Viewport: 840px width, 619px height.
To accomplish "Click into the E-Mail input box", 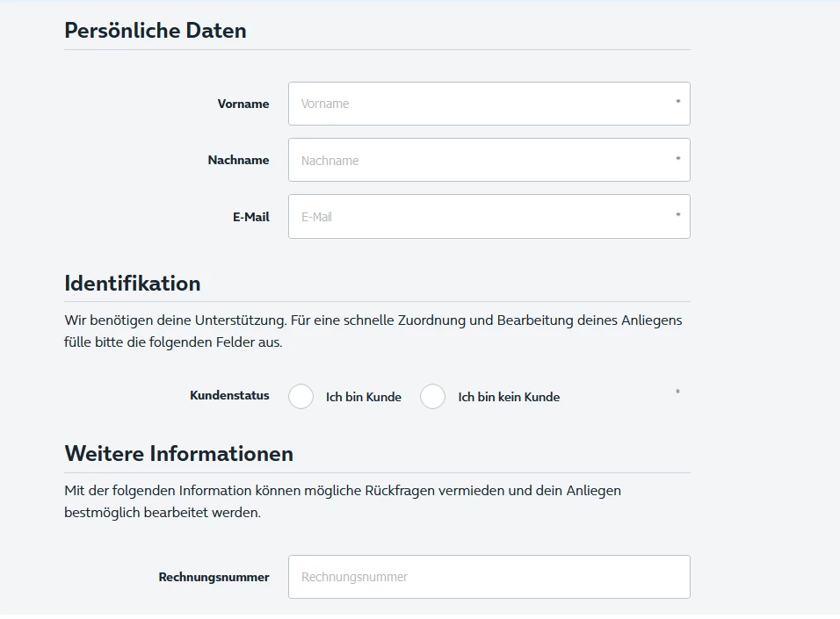I will point(489,217).
